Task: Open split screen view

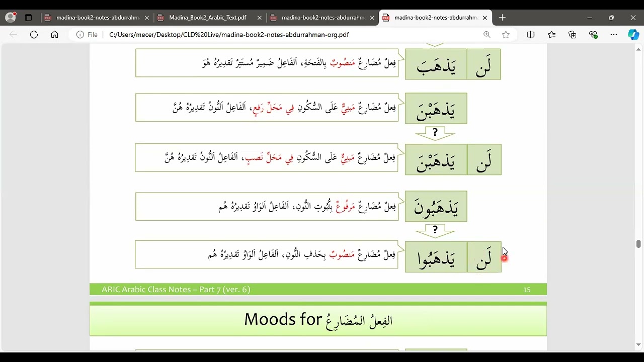Action: pyautogui.click(x=531, y=35)
